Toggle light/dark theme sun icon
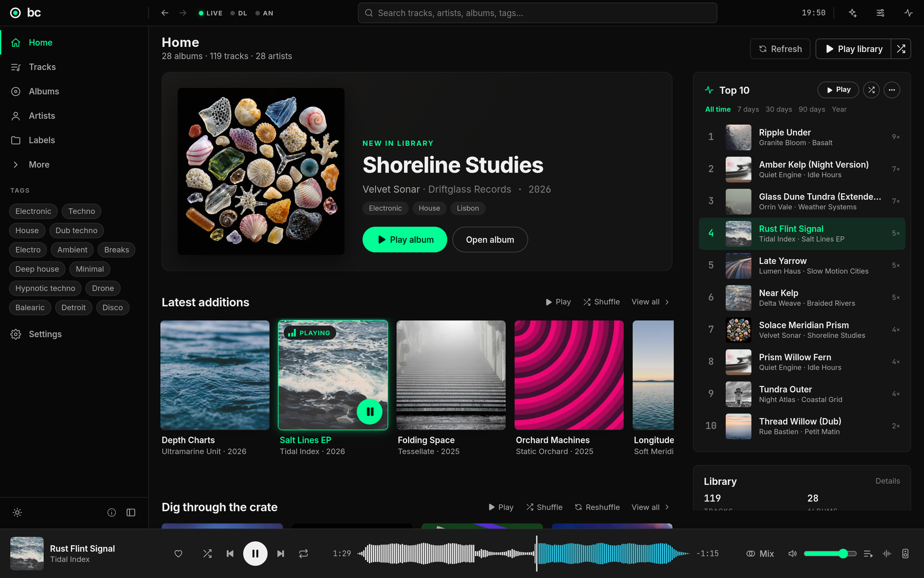This screenshot has width=924, height=578. (17, 512)
